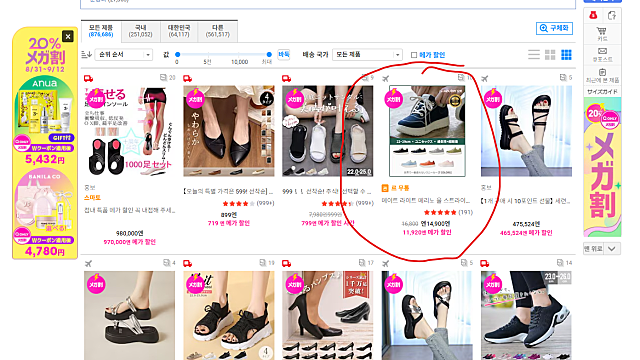Switch to list view layout icon
640x360 pixels.
(x=534, y=55)
